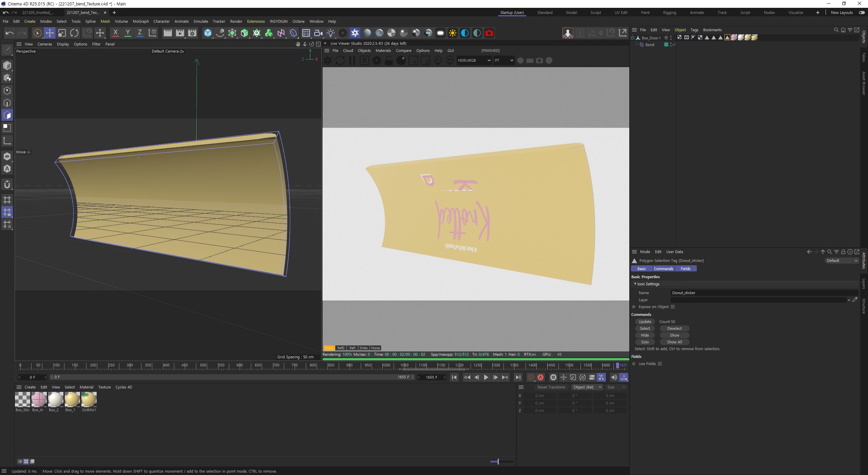Open the Camera object icon

(318, 33)
